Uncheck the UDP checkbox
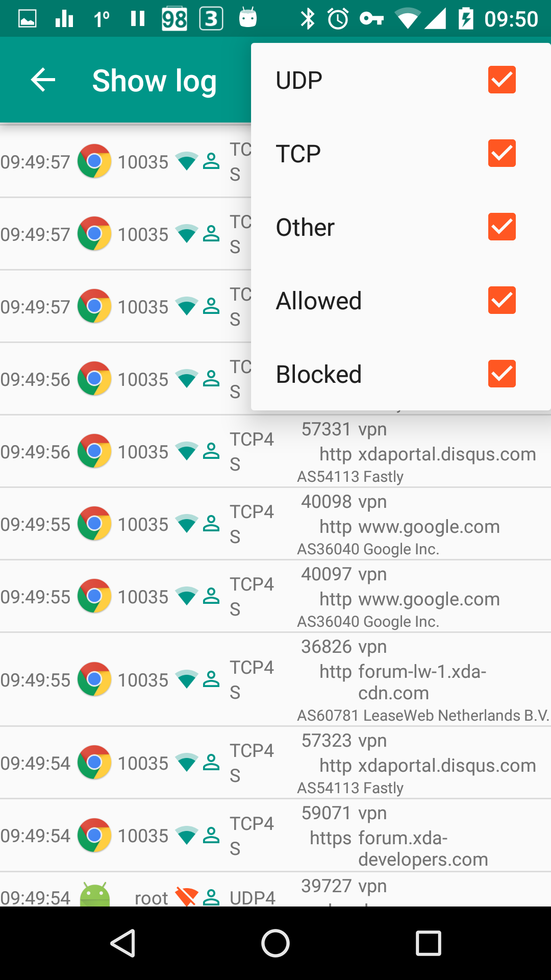 click(x=502, y=80)
